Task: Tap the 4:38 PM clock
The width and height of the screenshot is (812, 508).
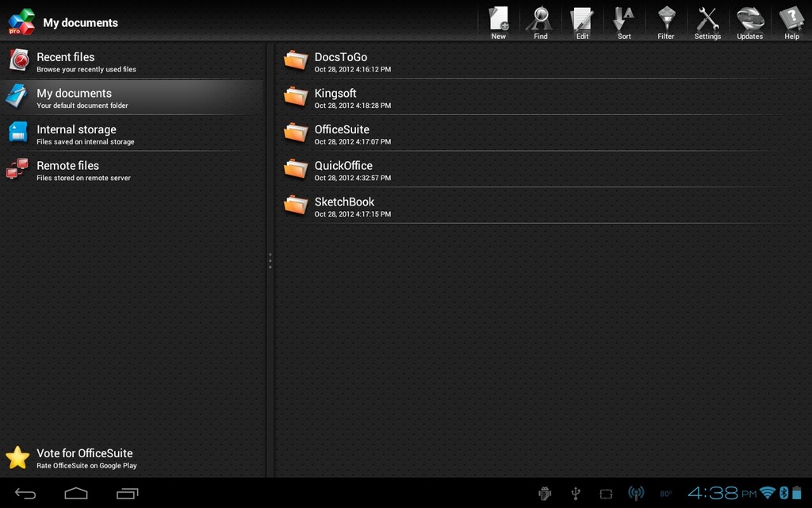Action: point(722,493)
